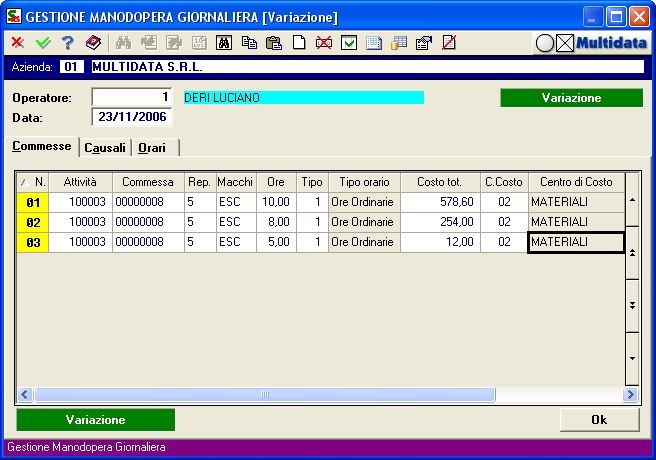This screenshot has height=460, width=656.
Task: Click the grid's page-up double arrow button
Action: (x=632, y=253)
